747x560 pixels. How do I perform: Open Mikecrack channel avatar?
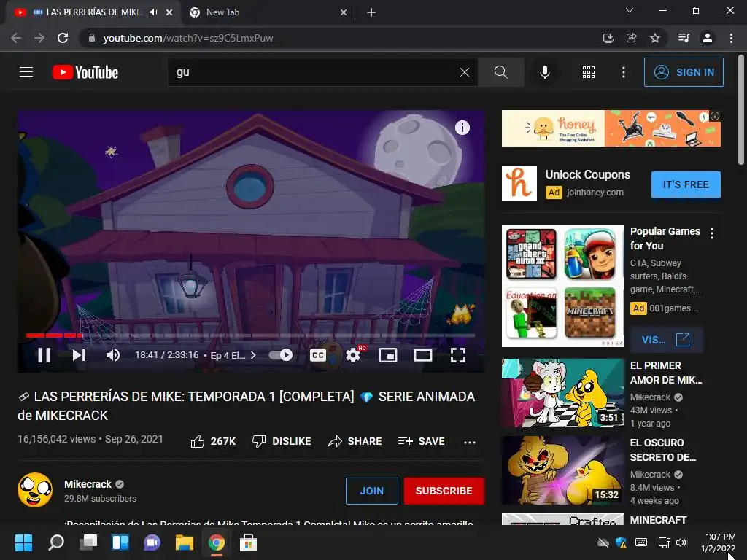tap(35, 490)
